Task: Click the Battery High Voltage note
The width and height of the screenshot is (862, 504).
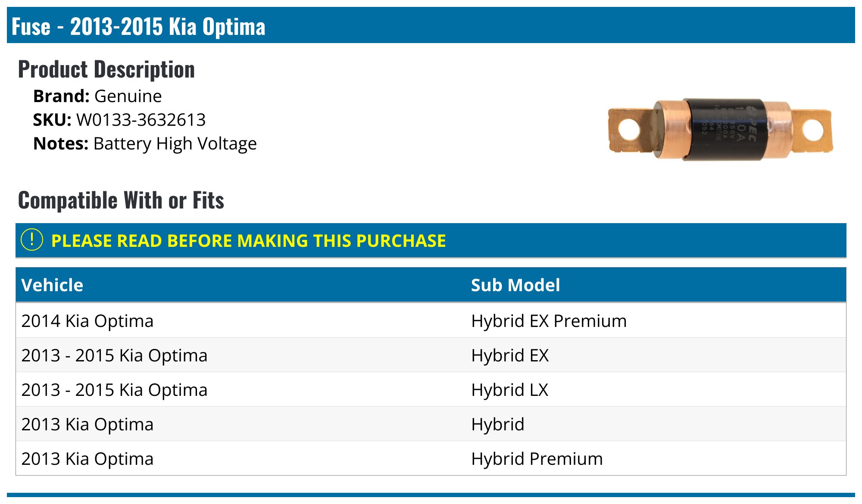Action: (175, 144)
